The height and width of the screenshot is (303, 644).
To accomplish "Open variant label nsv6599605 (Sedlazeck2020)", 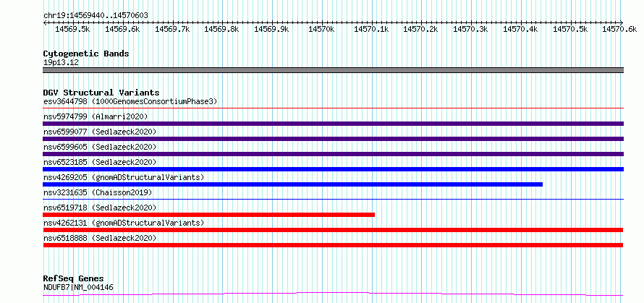I will [100, 147].
